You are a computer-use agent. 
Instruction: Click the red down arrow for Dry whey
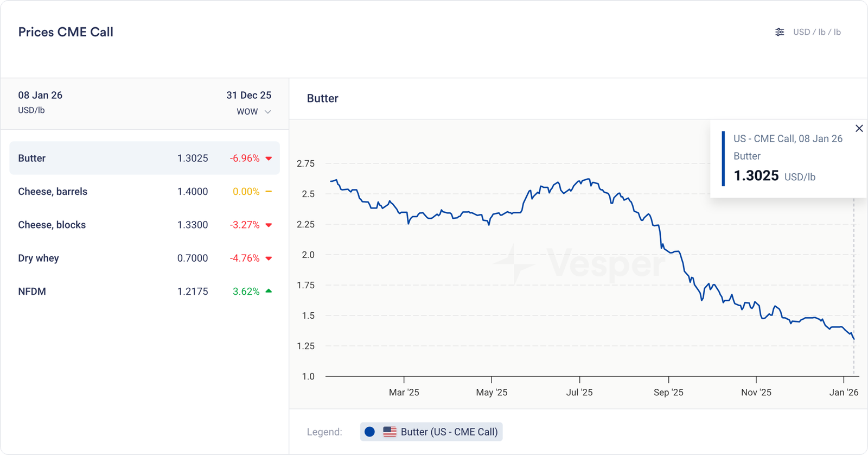269,258
